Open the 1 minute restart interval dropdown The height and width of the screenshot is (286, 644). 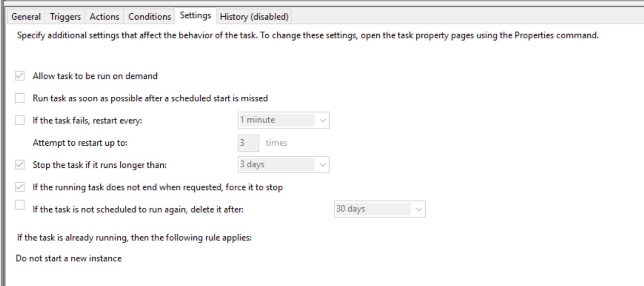click(277, 120)
